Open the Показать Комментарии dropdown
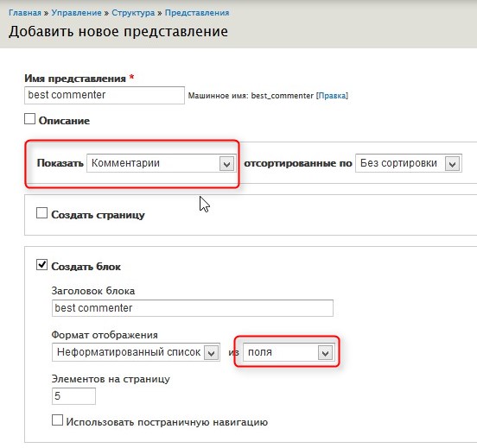The width and height of the screenshot is (477, 448). click(x=162, y=163)
